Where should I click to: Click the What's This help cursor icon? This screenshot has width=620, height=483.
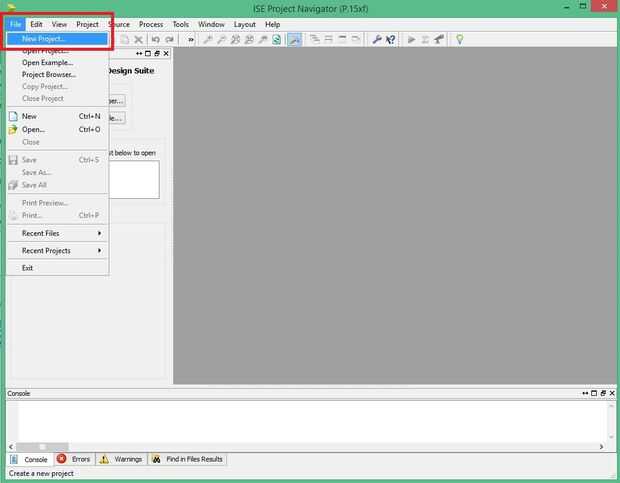(390, 40)
